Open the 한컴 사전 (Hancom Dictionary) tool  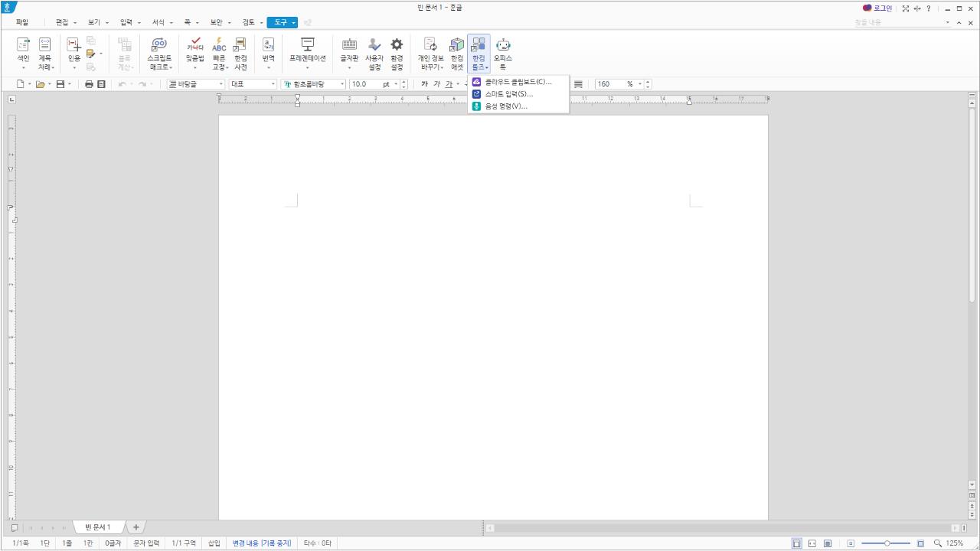240,54
